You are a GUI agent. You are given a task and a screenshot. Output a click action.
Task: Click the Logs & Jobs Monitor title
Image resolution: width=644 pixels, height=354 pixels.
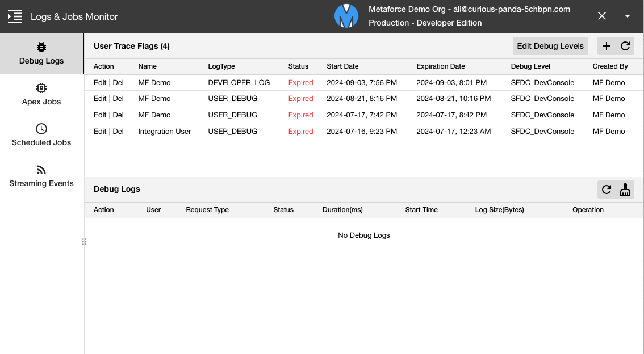coord(74,16)
